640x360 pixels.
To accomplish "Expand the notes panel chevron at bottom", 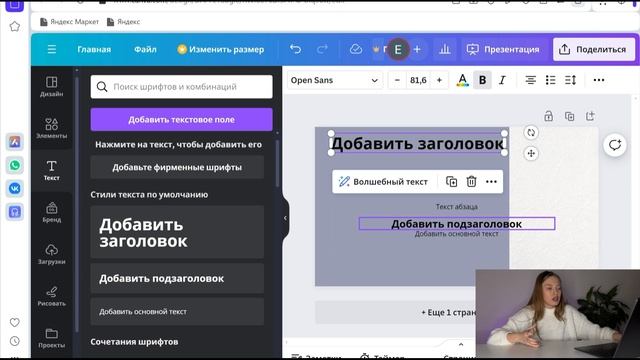I will tap(461, 344).
